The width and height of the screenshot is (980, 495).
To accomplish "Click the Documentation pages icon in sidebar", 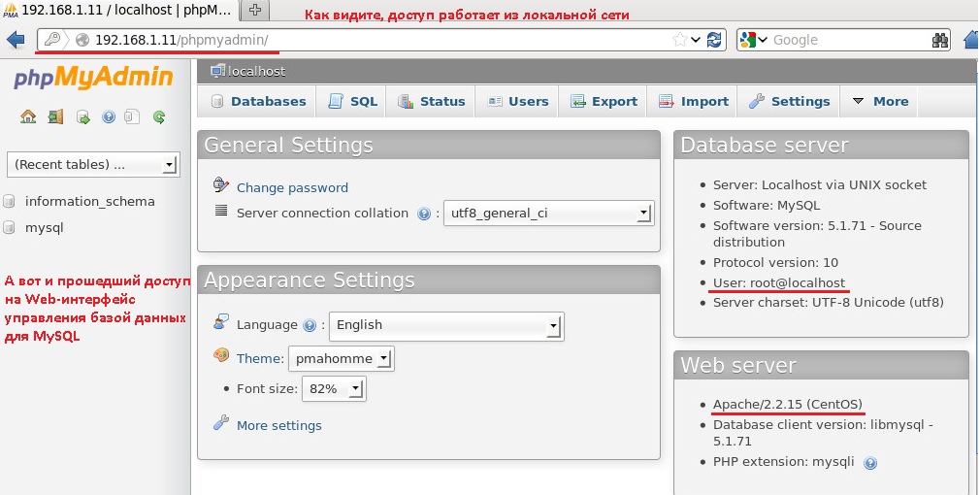I will [132, 116].
